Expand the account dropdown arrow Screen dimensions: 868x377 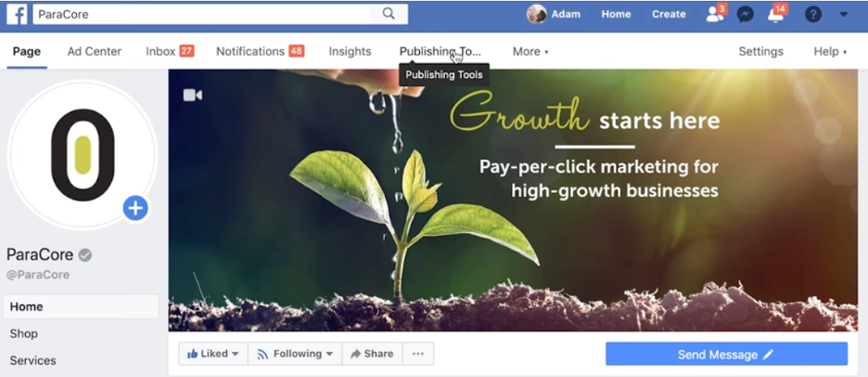coord(844,15)
